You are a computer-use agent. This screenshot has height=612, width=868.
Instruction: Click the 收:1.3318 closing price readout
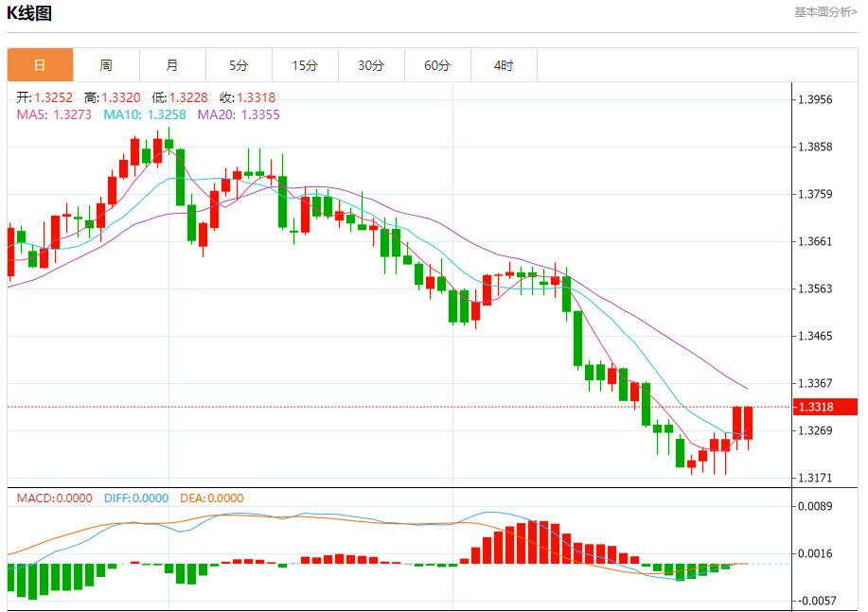pyautogui.click(x=247, y=97)
